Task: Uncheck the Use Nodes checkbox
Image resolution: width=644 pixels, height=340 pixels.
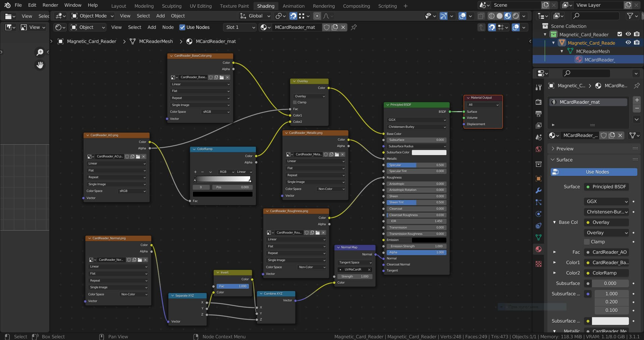Action: click(182, 27)
